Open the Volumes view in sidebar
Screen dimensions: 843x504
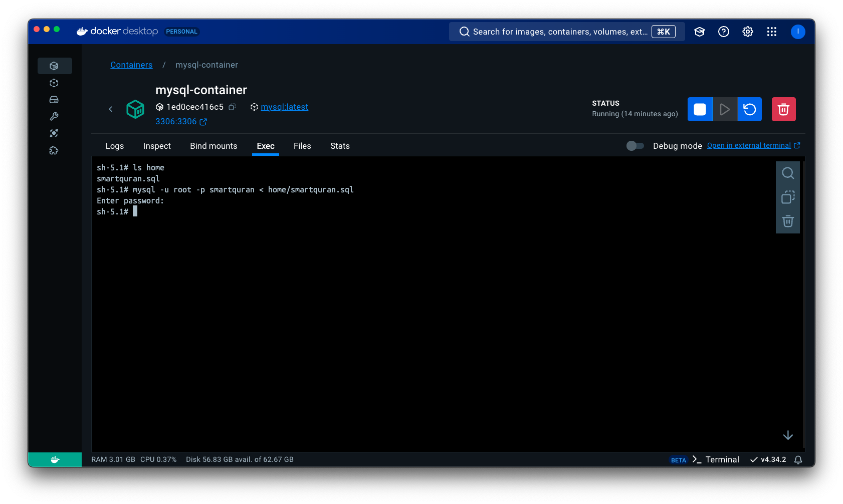tap(54, 100)
